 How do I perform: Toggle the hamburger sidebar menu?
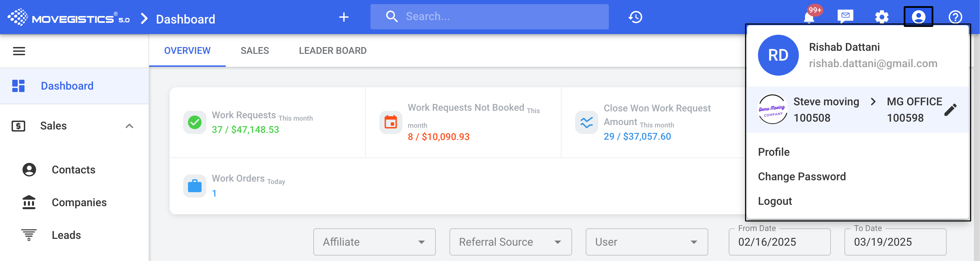(19, 51)
